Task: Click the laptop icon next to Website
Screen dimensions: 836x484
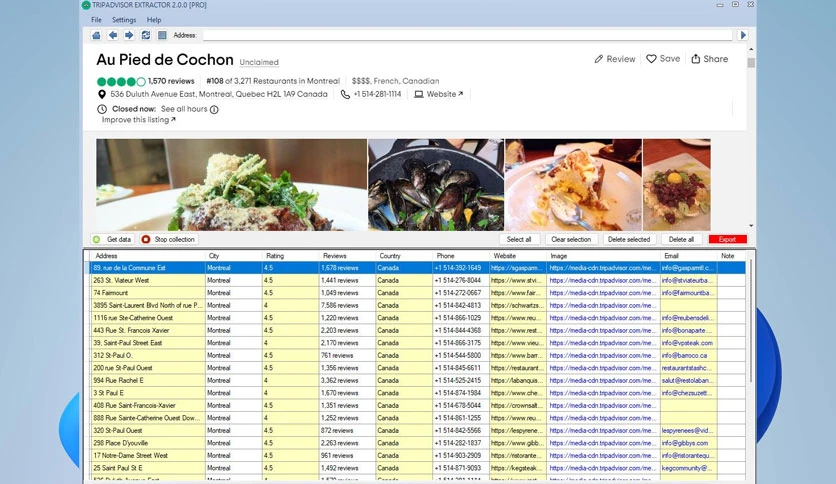Action: point(419,94)
